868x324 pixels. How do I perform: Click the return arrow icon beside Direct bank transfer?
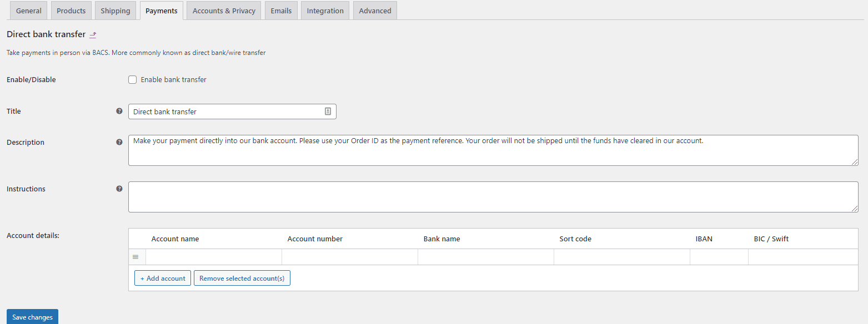coord(93,35)
